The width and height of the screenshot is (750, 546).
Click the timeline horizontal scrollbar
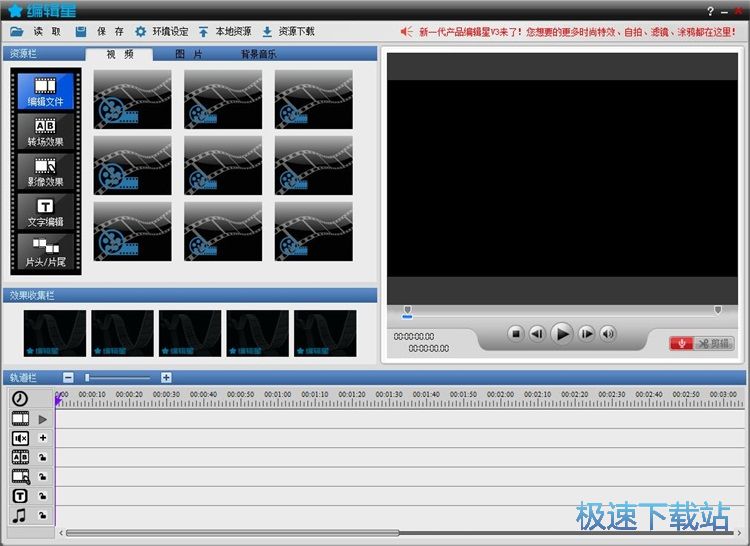pos(232,533)
